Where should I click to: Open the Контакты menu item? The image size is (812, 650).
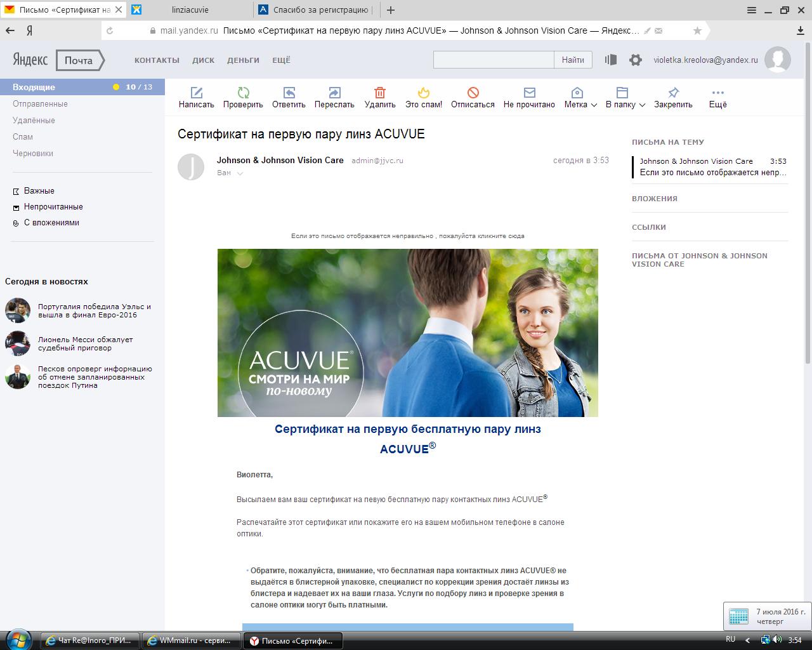(x=157, y=60)
